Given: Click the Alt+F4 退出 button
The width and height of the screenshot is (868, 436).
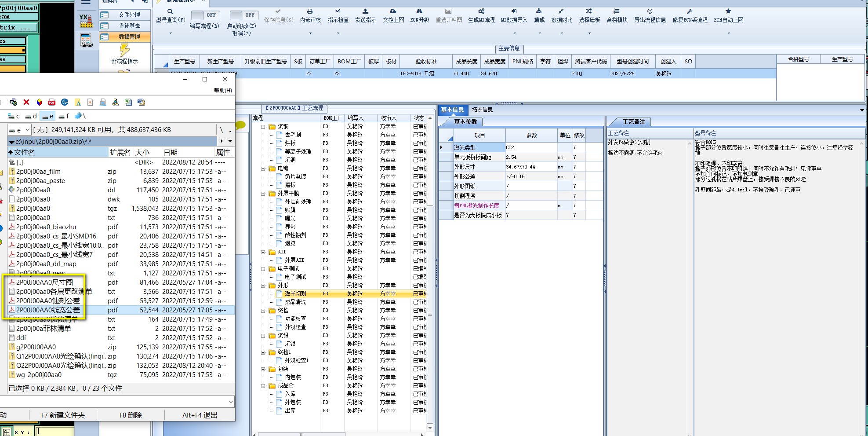Looking at the screenshot, I should tap(200, 415).
